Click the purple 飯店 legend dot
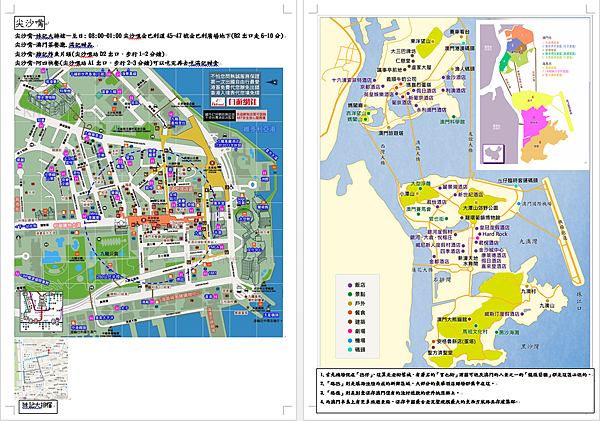Screen dimensions: 600x421 pyautogui.click(x=349, y=285)
